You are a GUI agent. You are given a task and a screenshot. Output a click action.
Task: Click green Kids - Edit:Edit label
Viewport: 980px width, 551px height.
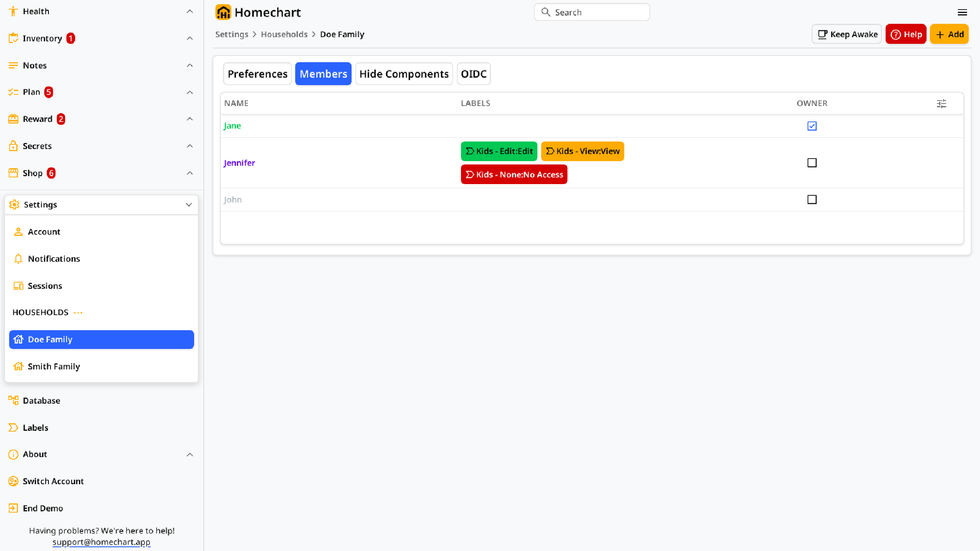499,151
